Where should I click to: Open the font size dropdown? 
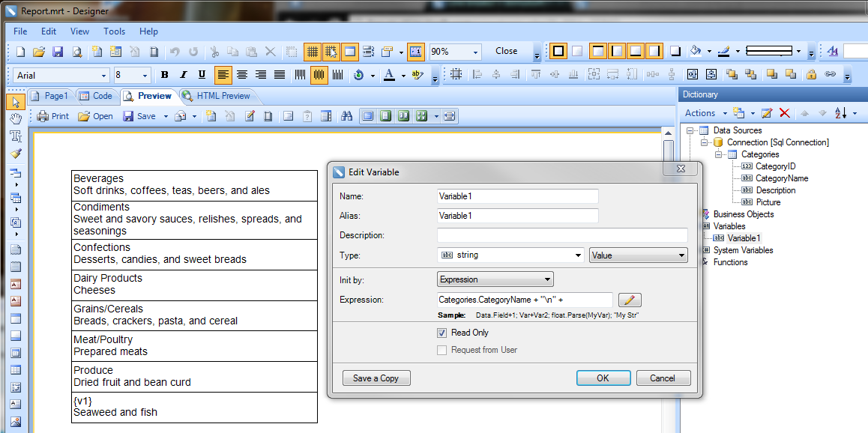coord(145,75)
